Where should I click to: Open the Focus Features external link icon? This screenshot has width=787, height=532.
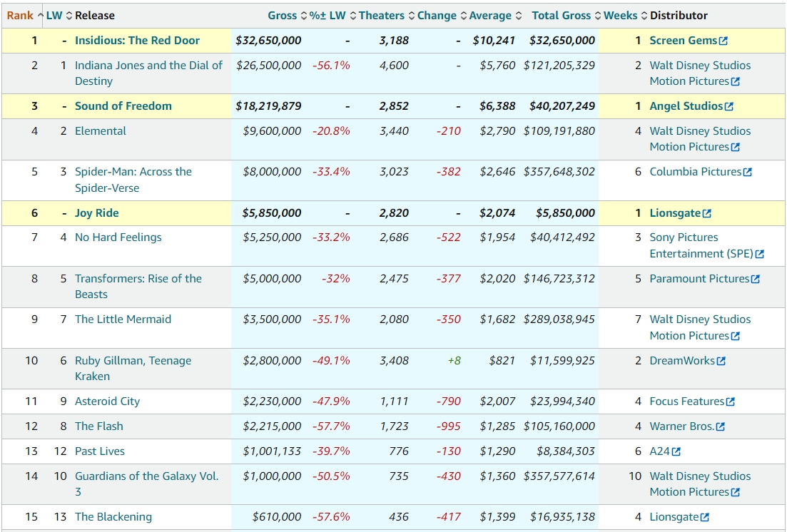point(731,402)
